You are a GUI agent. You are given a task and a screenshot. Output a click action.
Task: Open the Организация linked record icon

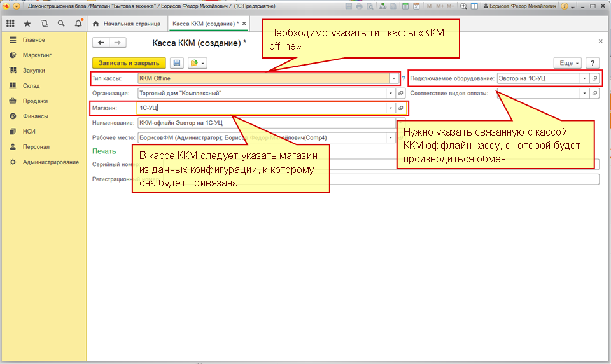coord(400,93)
